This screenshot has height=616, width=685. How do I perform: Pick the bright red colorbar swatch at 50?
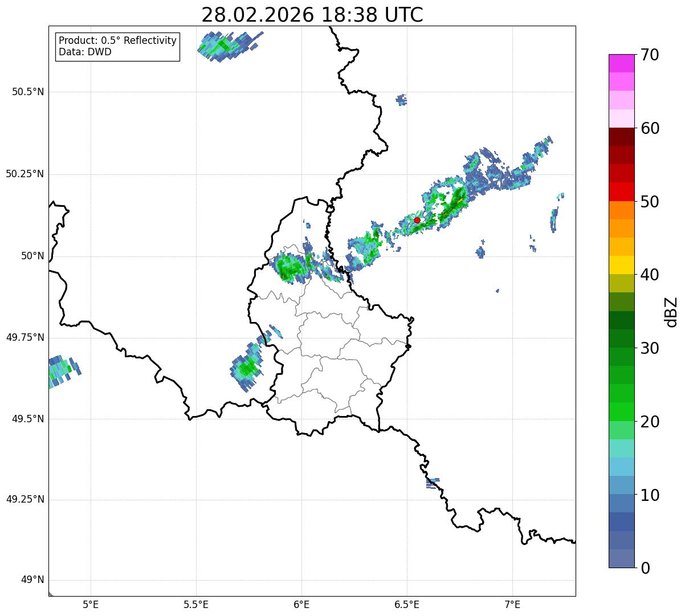coord(621,192)
